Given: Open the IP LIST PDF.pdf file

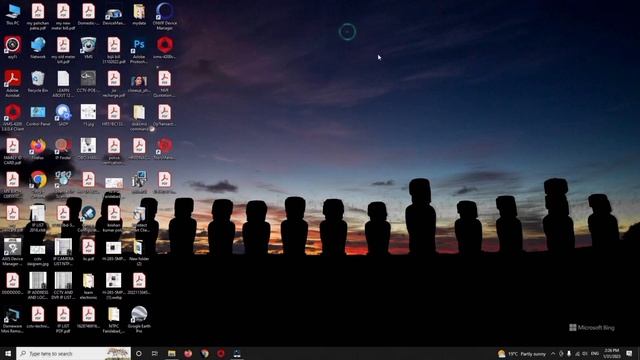Looking at the screenshot, I should [63, 319].
